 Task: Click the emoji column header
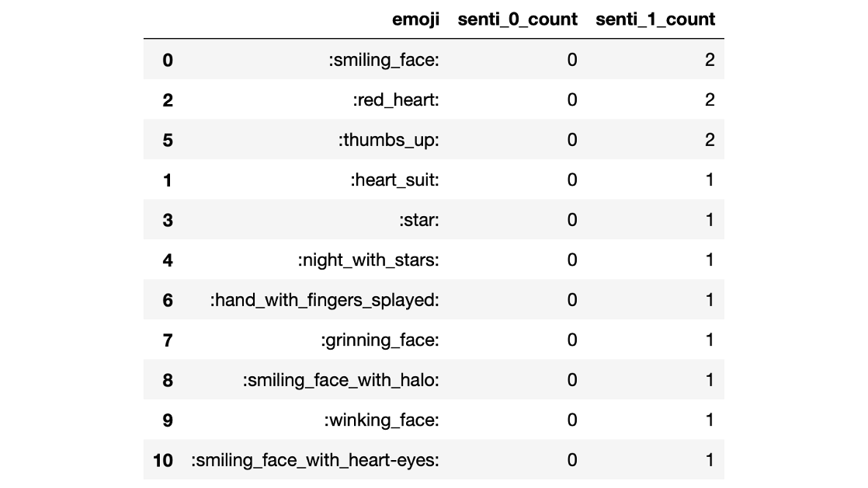point(416,19)
